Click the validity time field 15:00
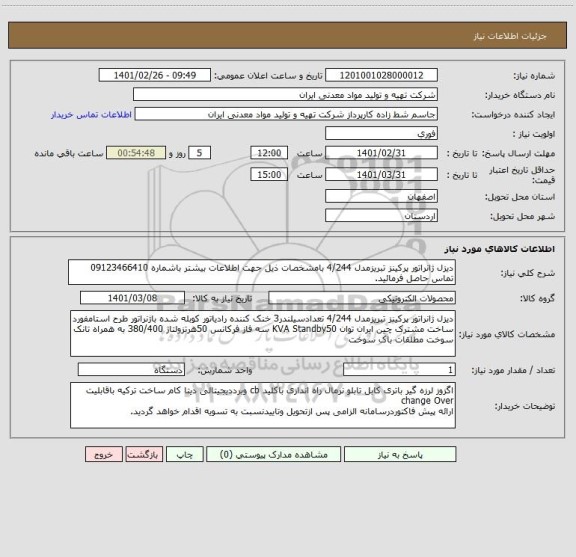Viewport: 576px width, 557px height. 269,175
